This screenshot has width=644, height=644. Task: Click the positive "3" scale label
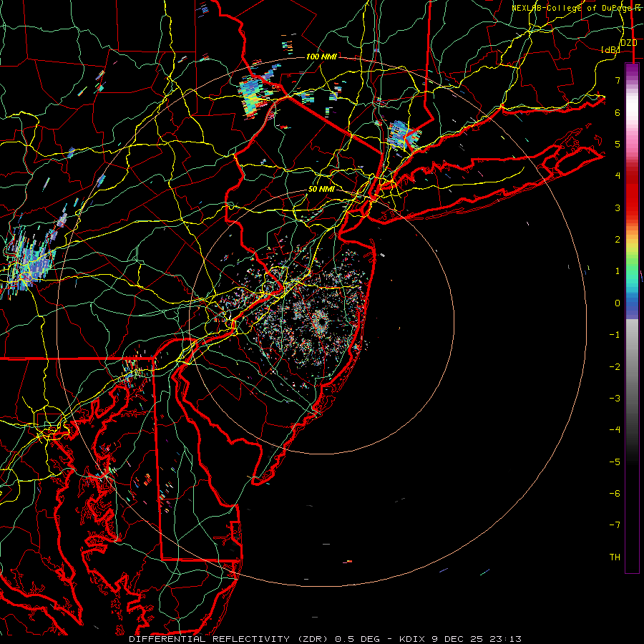pyautogui.click(x=618, y=208)
